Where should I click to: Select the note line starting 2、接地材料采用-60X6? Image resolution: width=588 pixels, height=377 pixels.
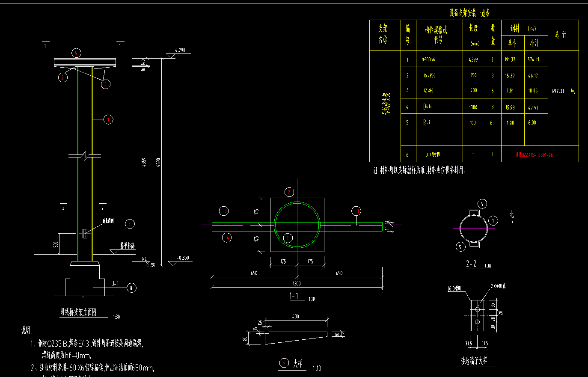click(92, 368)
